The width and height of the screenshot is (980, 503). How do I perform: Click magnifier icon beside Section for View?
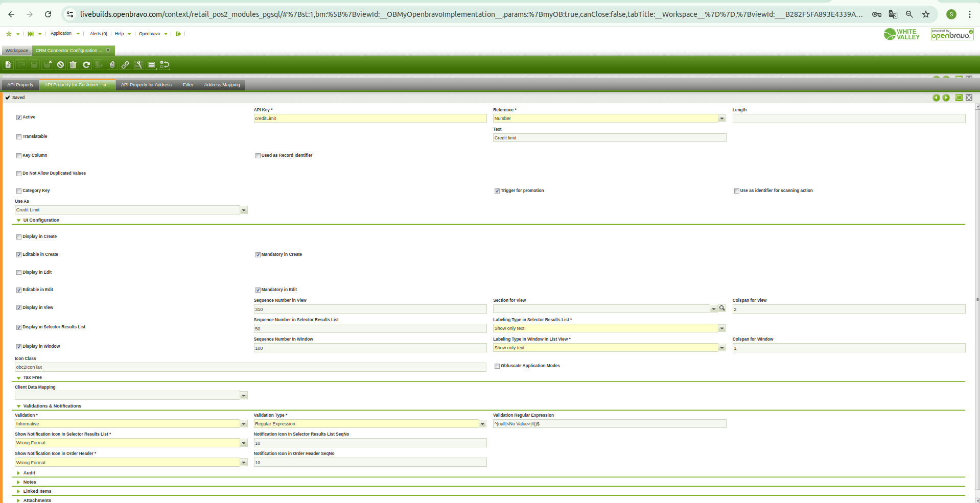click(722, 308)
